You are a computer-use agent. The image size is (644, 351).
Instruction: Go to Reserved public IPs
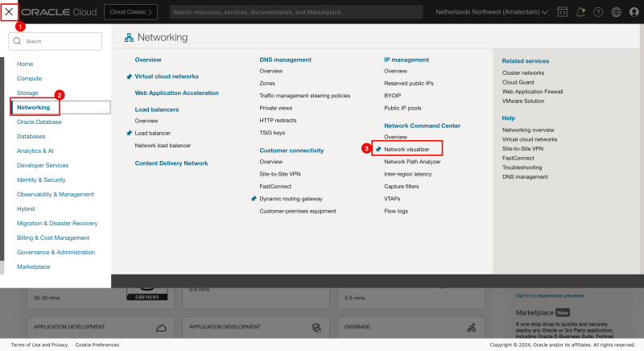pyautogui.click(x=409, y=83)
